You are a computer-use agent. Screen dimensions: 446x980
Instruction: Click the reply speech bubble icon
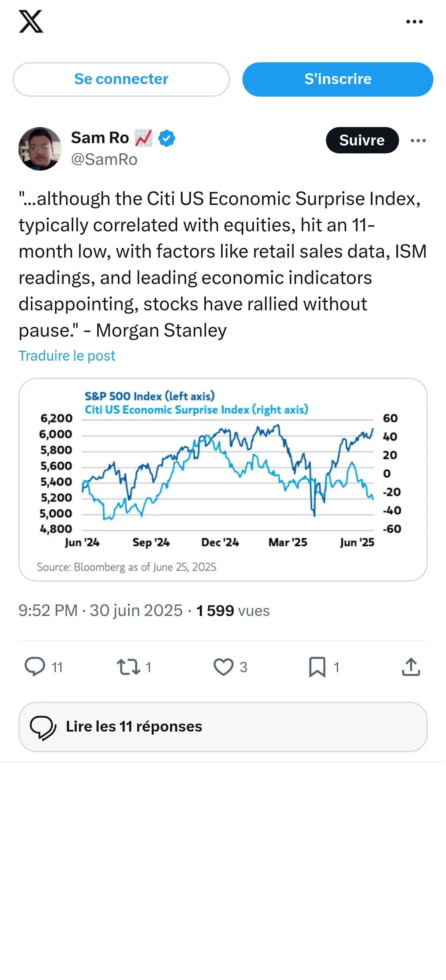coord(35,667)
